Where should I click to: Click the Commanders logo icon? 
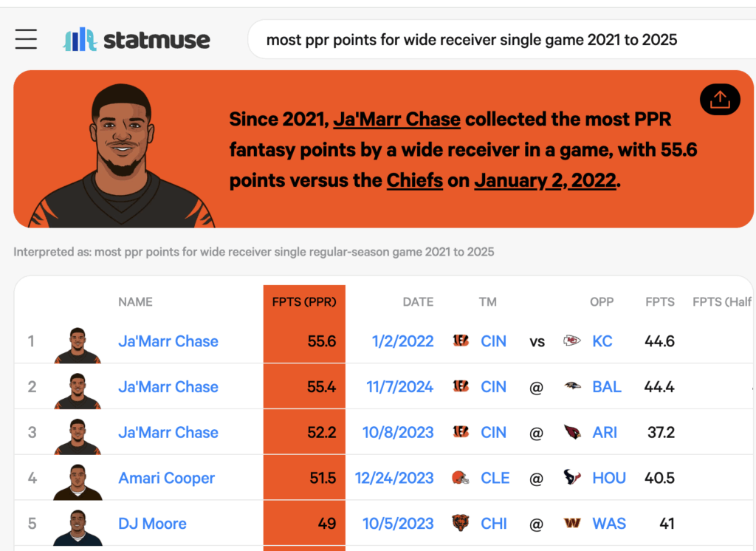coord(572,524)
